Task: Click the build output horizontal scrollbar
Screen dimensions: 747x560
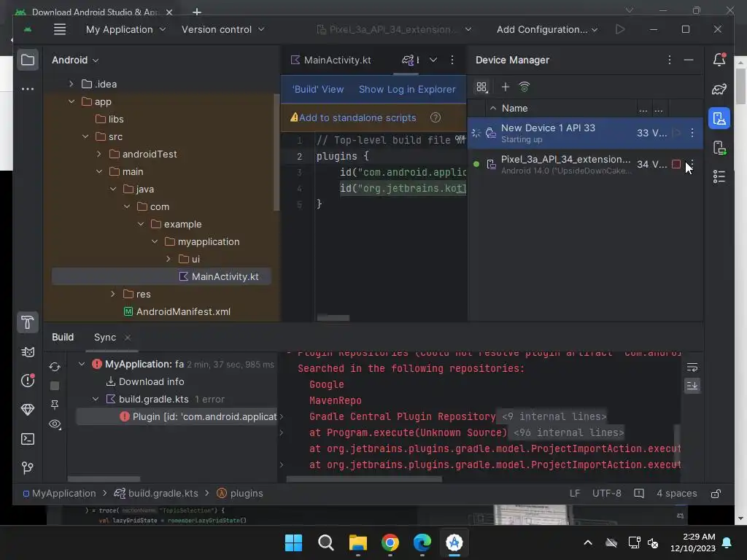Action: 364,479
